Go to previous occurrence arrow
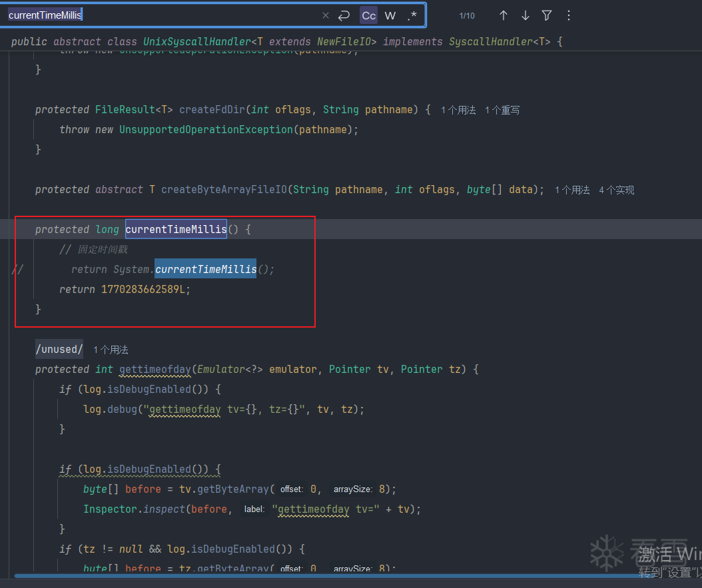 click(x=504, y=16)
